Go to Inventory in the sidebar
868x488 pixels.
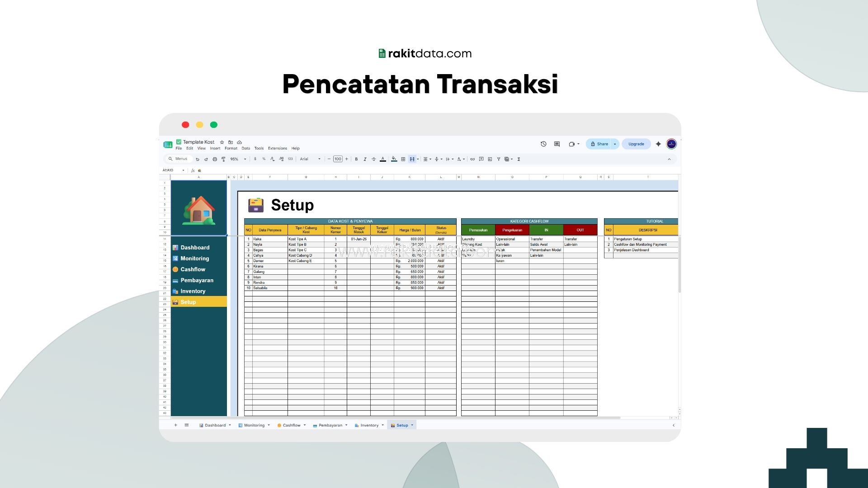(x=193, y=291)
